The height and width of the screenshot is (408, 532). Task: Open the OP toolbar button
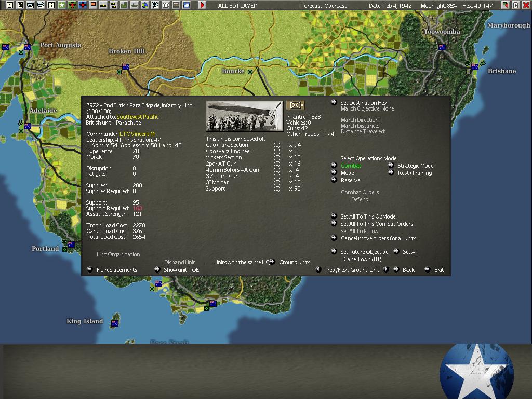click(x=166, y=5)
